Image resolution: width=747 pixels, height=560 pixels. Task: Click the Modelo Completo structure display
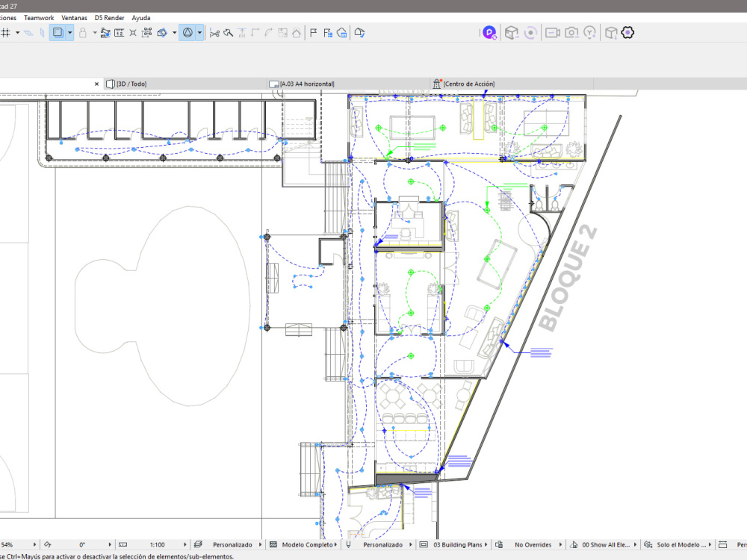(307, 545)
